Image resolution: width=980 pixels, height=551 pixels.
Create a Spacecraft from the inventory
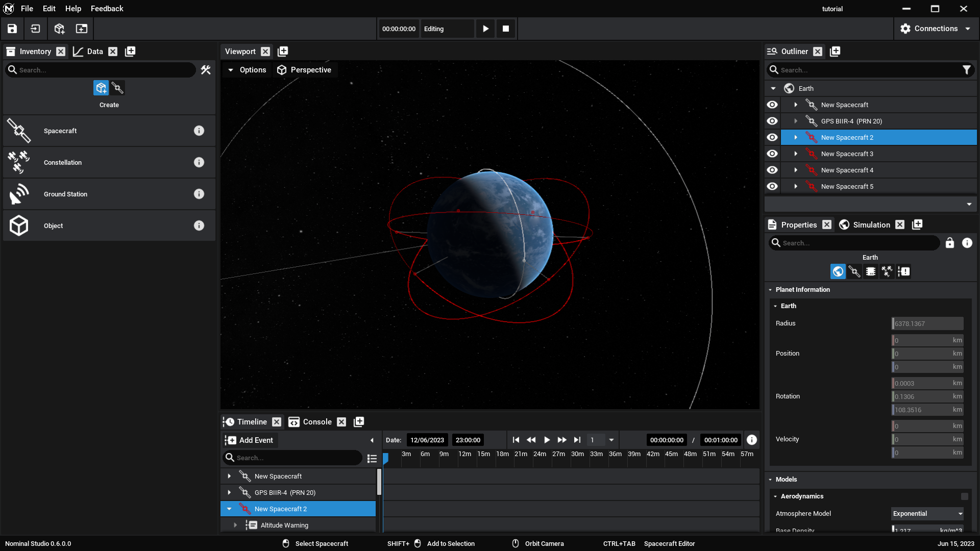(109, 131)
